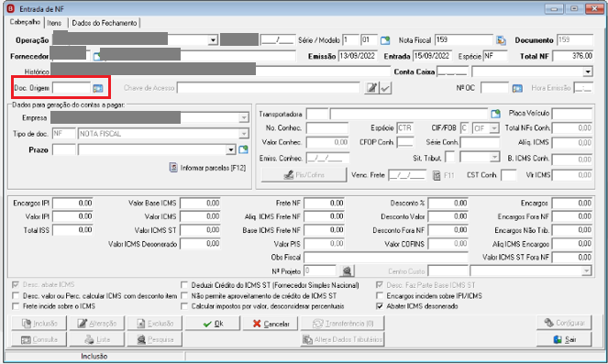Image resolution: width=608 pixels, height=364 pixels.
Task: Expand the Prazo dropdown arrow
Action: (231, 149)
